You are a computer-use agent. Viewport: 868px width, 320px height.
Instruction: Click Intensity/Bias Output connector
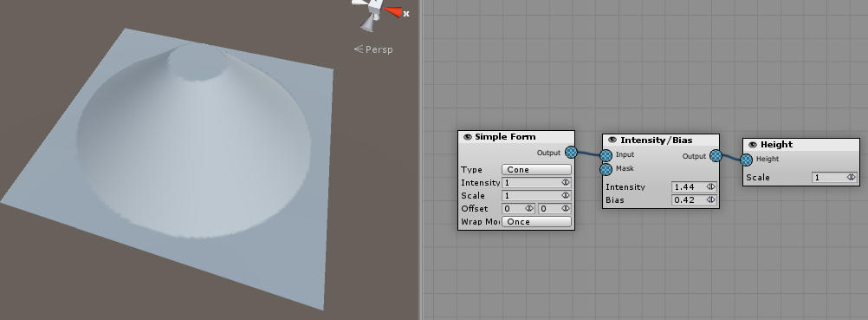716,156
